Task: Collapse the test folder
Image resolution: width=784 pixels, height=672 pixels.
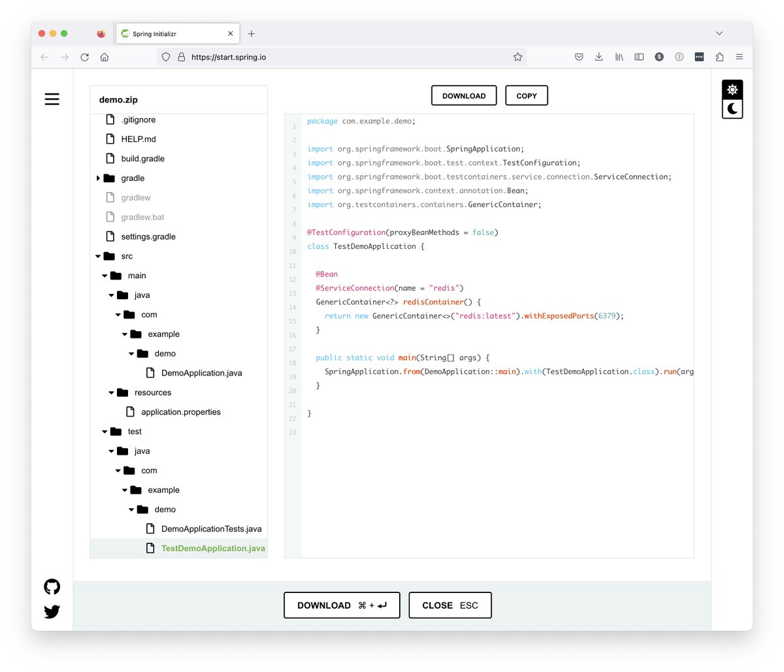Action: click(105, 432)
